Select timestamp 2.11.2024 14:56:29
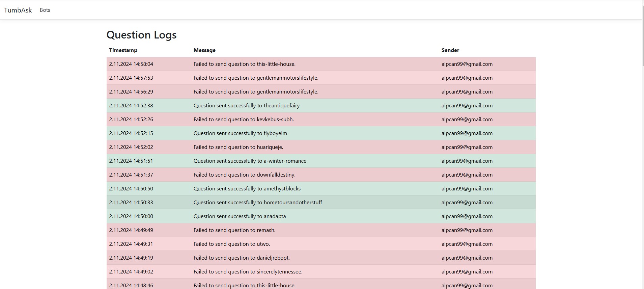 coord(131,92)
